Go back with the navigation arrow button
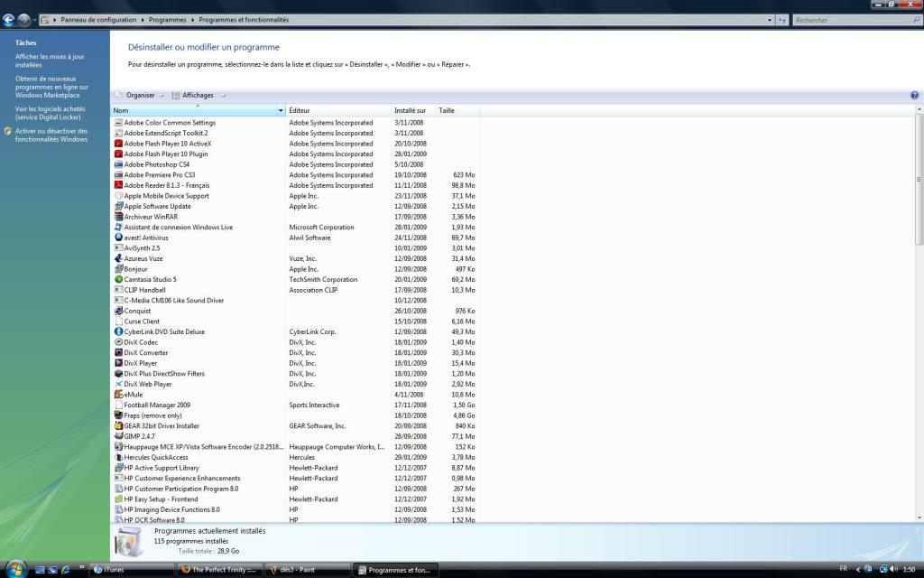Image resolution: width=924 pixels, height=578 pixels. pos(8,20)
